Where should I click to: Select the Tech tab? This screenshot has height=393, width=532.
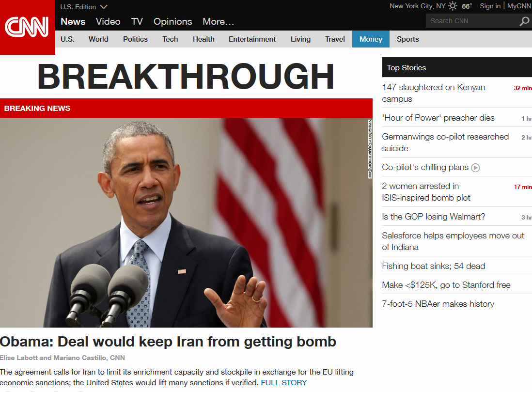[x=170, y=39]
